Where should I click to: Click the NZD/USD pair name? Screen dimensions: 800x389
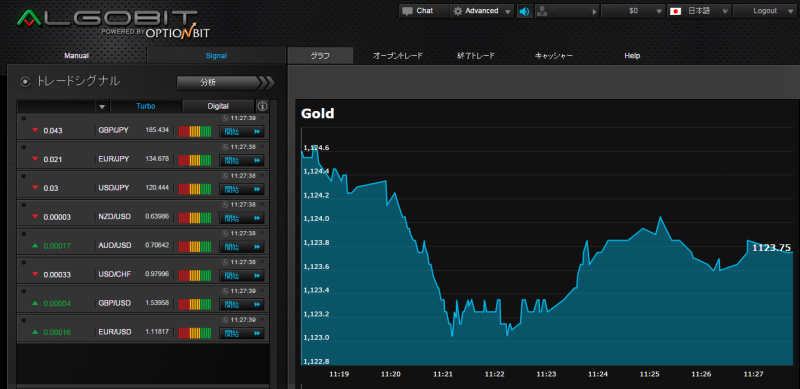(x=114, y=216)
